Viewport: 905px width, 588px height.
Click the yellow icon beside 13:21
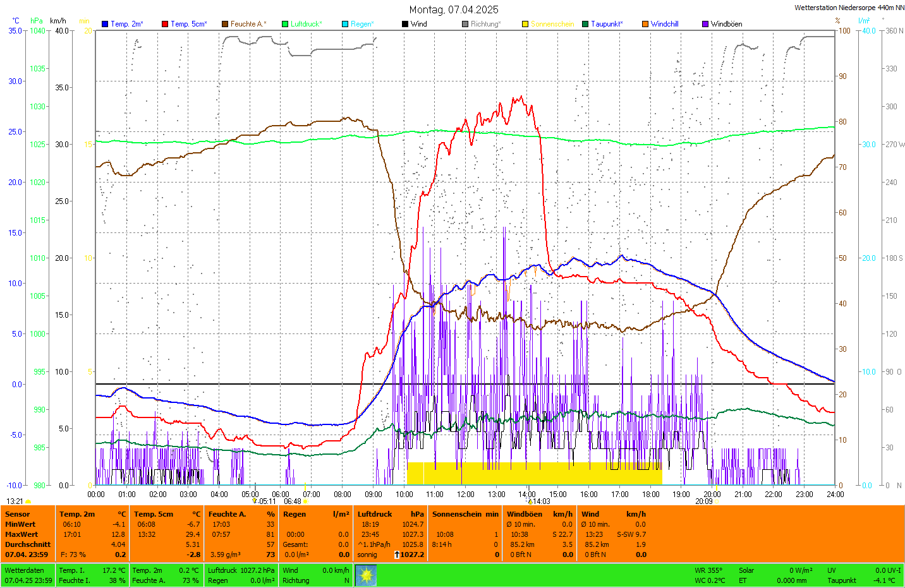28,501
